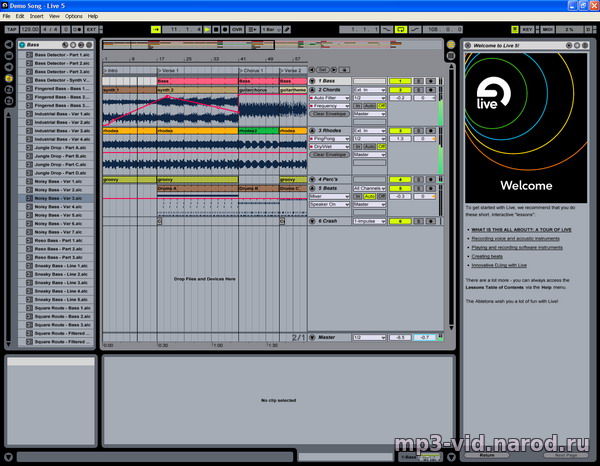Select the highlighted File Browser 1 icon
Image resolution: width=600 pixels, height=466 pixels.
(9, 78)
